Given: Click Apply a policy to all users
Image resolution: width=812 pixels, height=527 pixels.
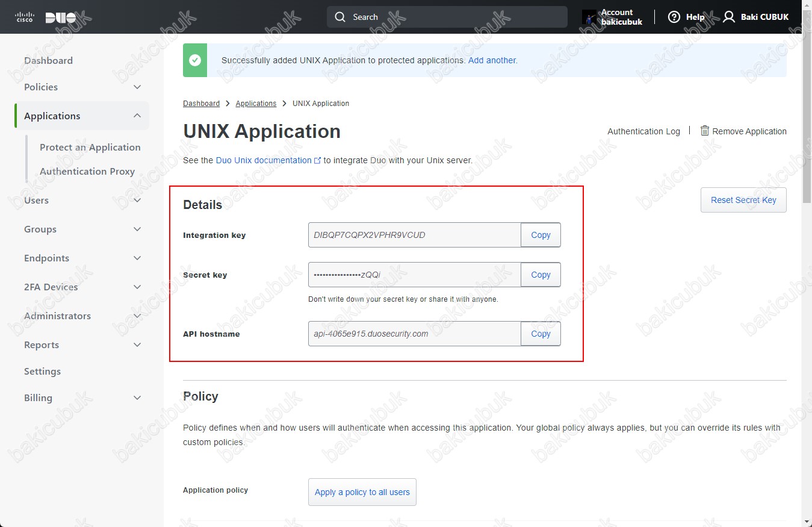Looking at the screenshot, I should (362, 492).
